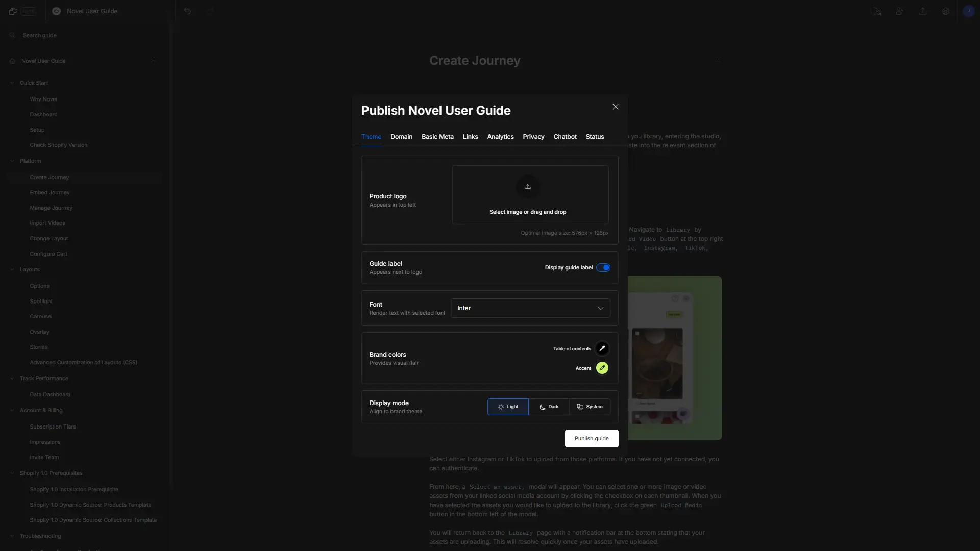
Task: Click the Table of contents pencil edit icon
Action: point(602,348)
